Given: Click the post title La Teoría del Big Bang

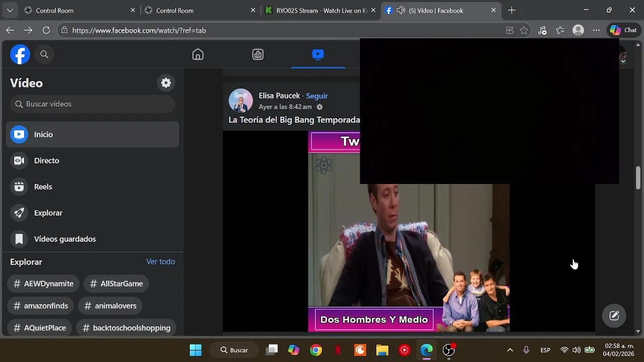Looking at the screenshot, I should pos(294,120).
